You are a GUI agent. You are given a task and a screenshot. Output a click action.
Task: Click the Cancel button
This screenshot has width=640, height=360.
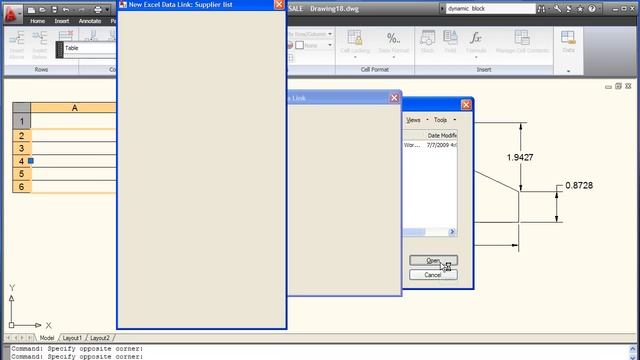pos(433,275)
